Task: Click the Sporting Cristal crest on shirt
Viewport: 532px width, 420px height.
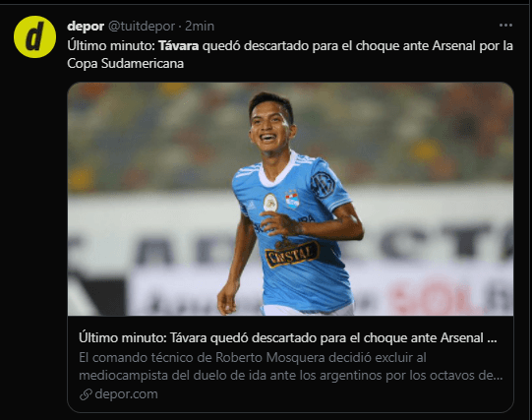Action: coord(292,199)
